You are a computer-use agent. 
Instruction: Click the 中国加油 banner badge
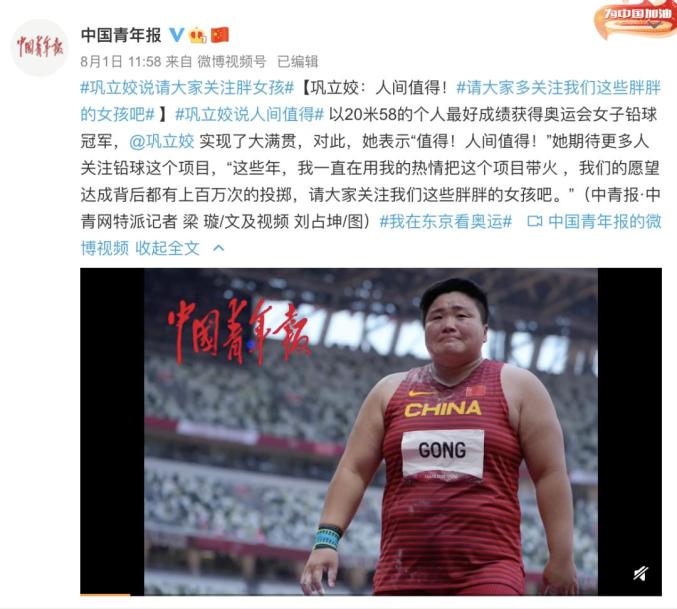pos(635,19)
